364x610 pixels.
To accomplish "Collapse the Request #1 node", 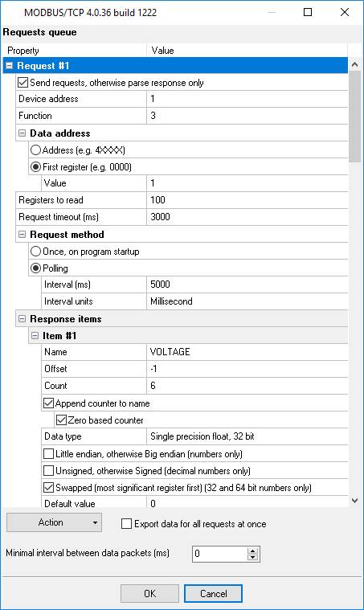I will (x=10, y=66).
